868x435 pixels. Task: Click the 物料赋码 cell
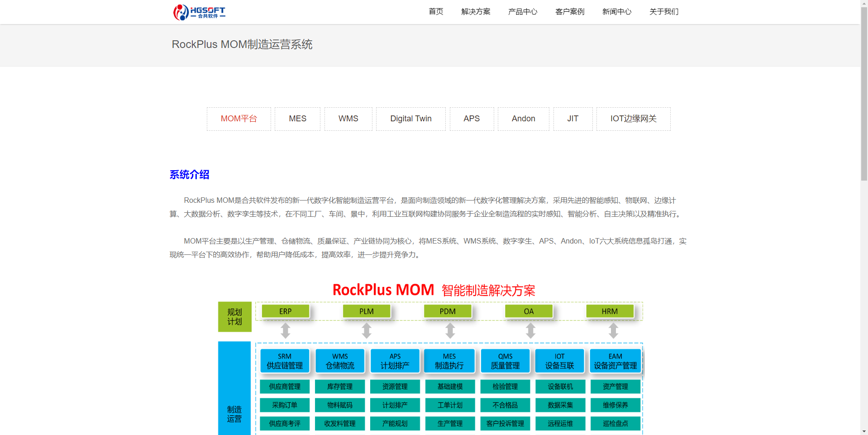(340, 405)
